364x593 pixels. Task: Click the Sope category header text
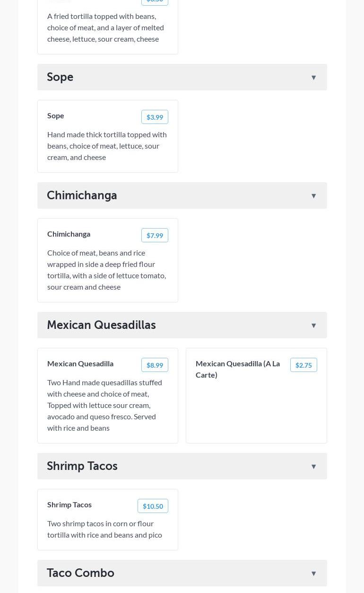pos(60,77)
